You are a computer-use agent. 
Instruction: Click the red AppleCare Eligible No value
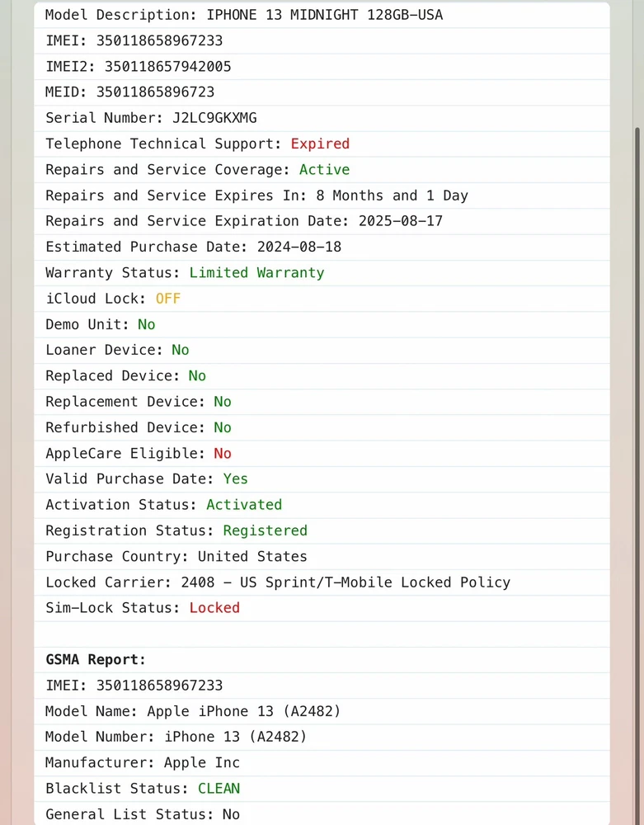click(223, 453)
